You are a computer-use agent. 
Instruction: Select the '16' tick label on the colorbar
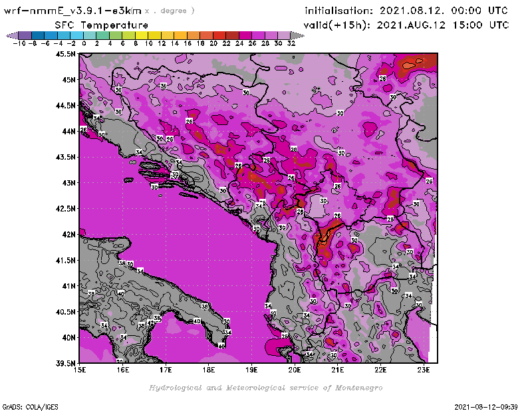coord(188,43)
